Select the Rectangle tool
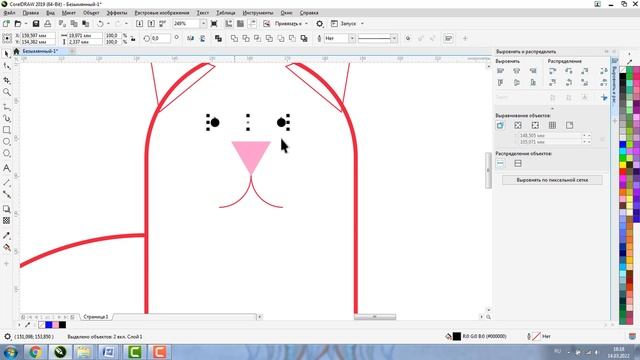Screen dimensions: 640x360 click(7, 130)
